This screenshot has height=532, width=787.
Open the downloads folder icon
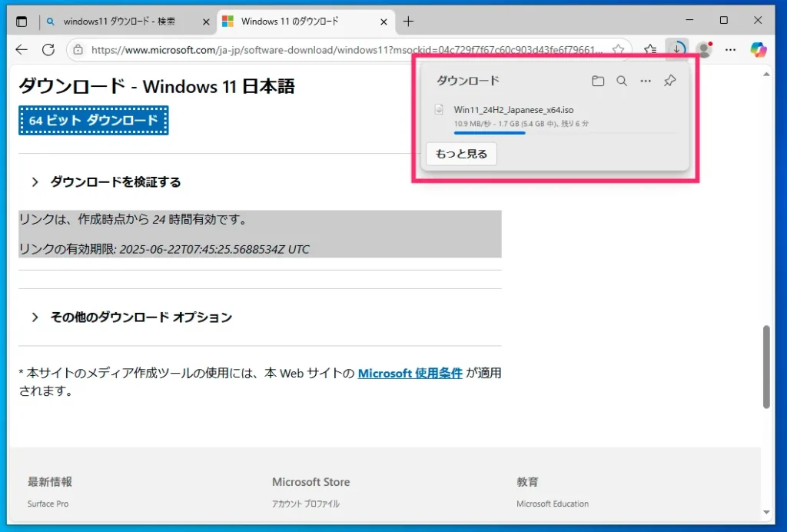point(598,81)
